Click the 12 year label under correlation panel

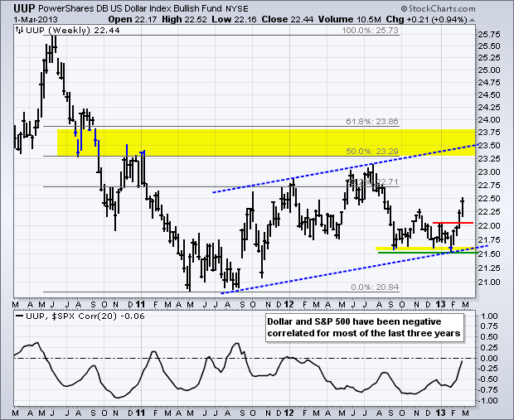[289, 413]
